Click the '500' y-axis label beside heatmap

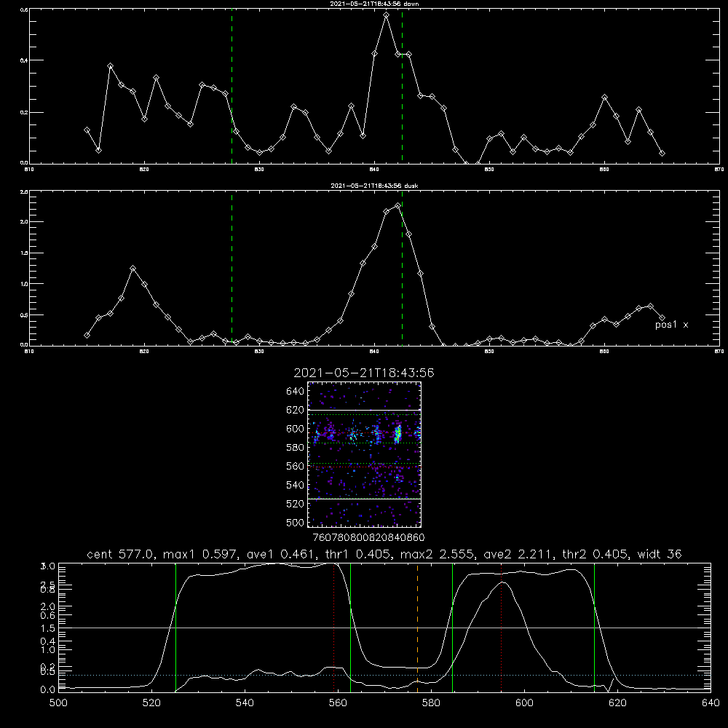[x=296, y=523]
